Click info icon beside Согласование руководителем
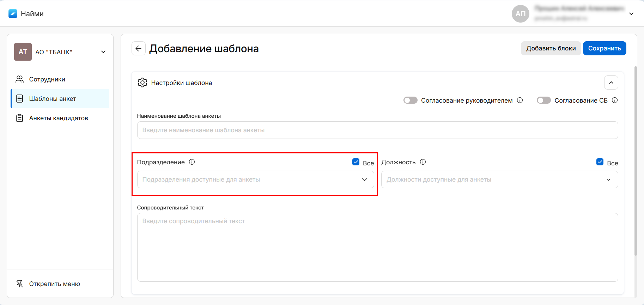Screen dimensions: 644x305 520,100
